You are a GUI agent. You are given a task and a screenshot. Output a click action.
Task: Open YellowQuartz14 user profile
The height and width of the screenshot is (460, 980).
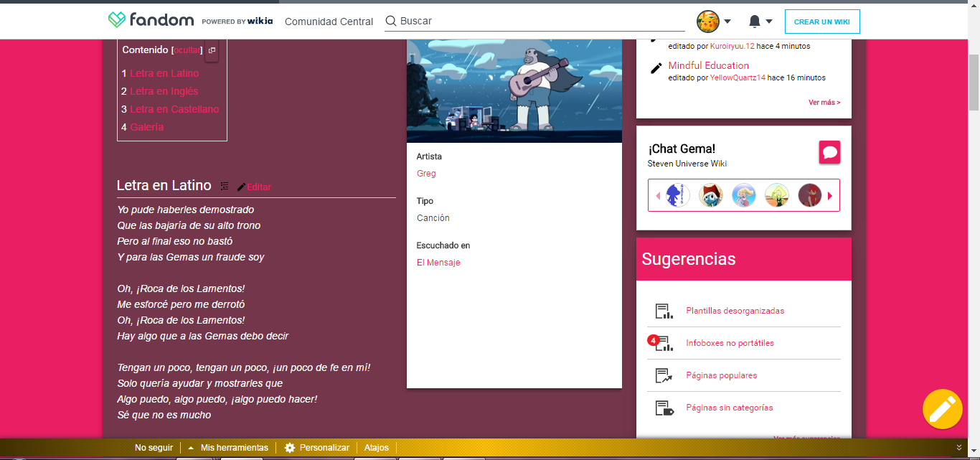[738, 78]
